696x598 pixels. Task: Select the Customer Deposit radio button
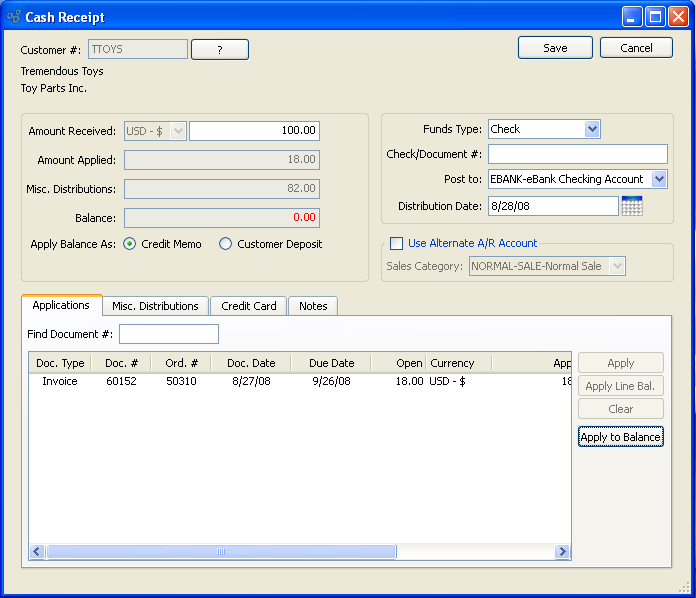point(225,244)
